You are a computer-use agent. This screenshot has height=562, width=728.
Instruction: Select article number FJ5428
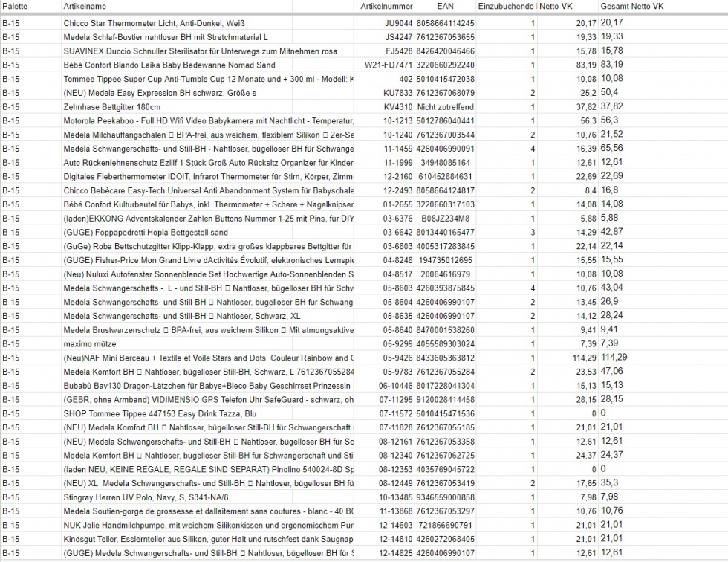tap(399, 51)
